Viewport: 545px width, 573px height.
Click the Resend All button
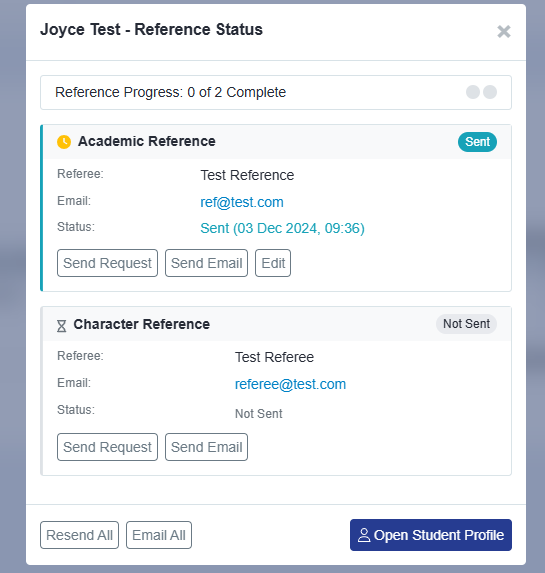pos(79,535)
